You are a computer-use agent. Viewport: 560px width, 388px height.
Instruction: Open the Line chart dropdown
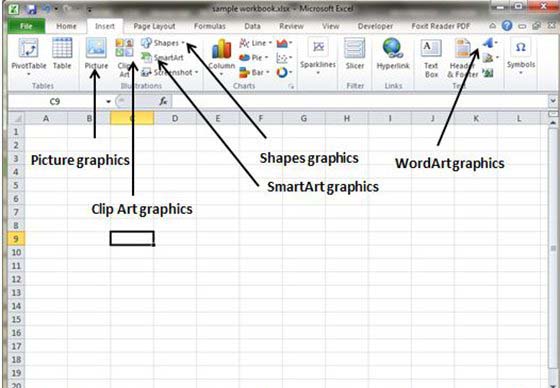coord(255,43)
